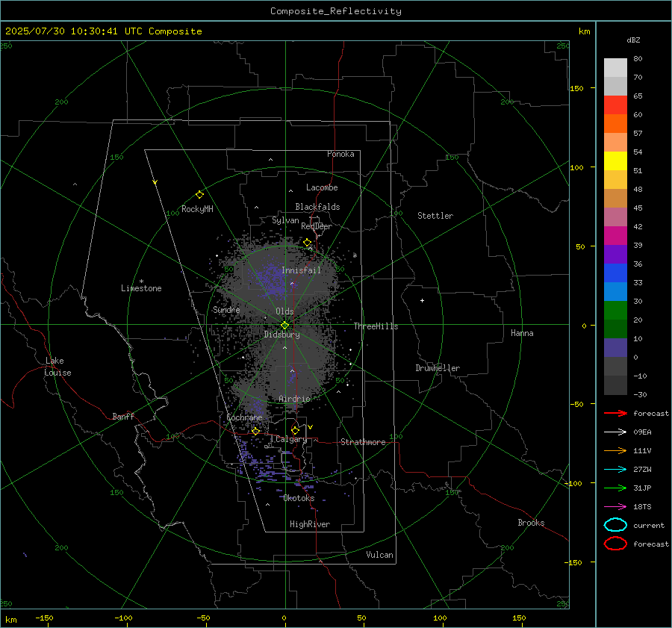Select the yellow diamond marker below Cochrane

tap(256, 431)
